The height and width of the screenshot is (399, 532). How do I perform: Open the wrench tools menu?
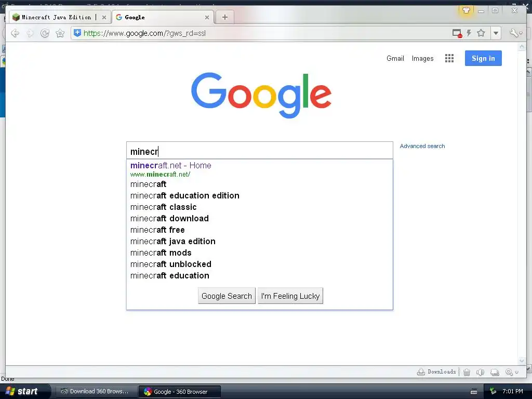point(516,33)
